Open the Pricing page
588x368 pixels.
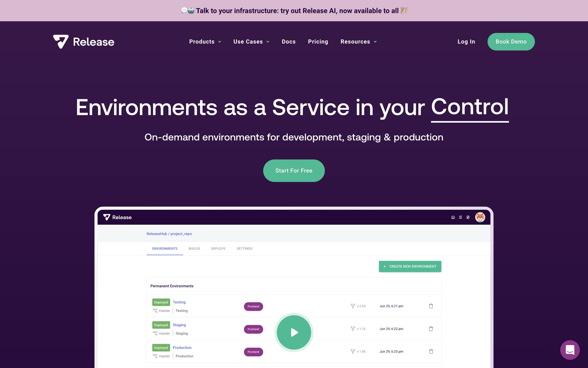(318, 42)
